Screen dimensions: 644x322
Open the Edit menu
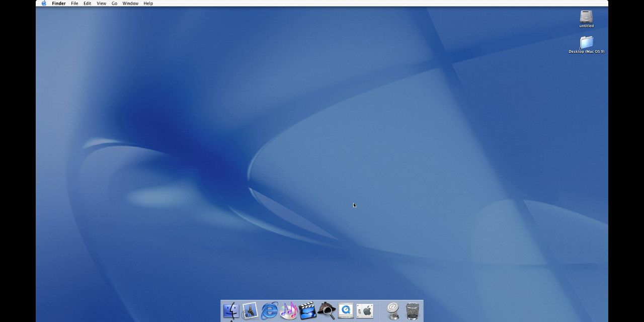[88, 3]
